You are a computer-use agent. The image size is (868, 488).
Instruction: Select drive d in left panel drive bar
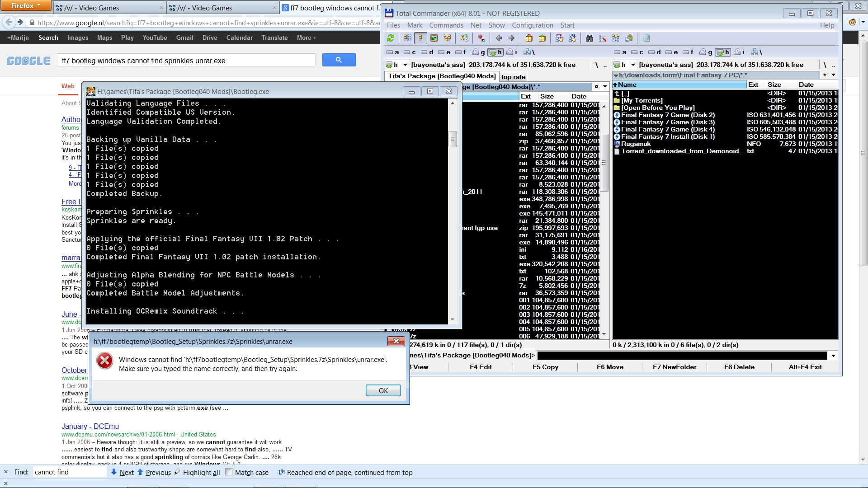427,52
